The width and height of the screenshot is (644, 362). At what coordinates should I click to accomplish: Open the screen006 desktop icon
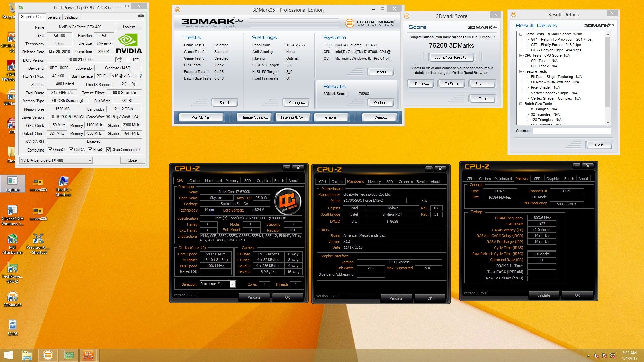[x=38, y=214]
